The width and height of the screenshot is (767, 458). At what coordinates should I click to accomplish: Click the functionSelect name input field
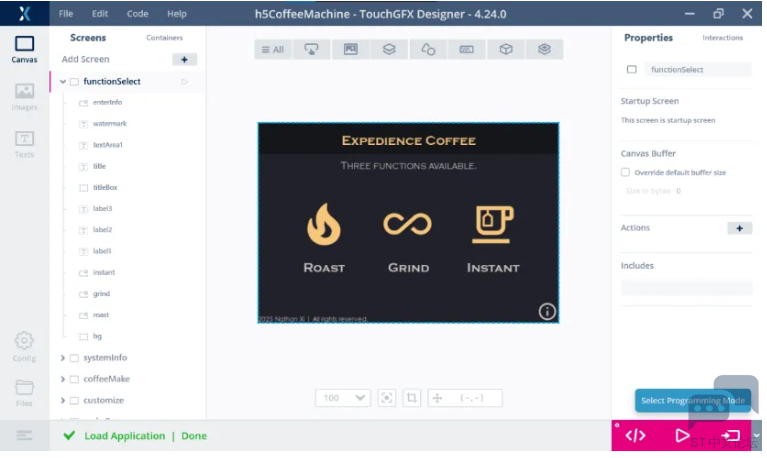point(698,69)
